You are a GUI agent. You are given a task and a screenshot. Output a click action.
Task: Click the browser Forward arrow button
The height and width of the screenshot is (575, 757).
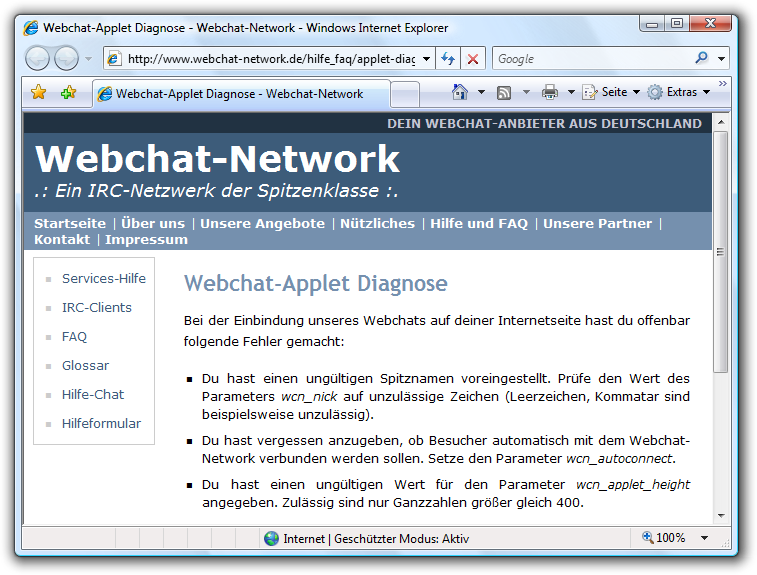[66, 58]
